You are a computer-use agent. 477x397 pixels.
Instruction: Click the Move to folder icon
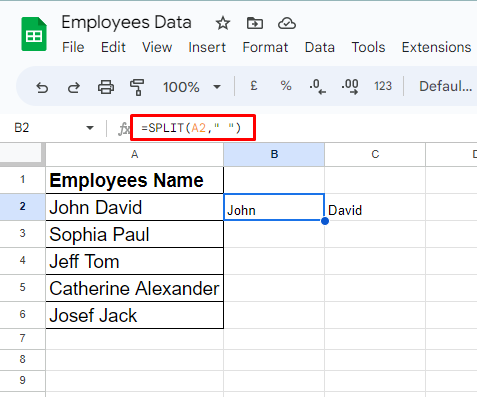(x=255, y=23)
